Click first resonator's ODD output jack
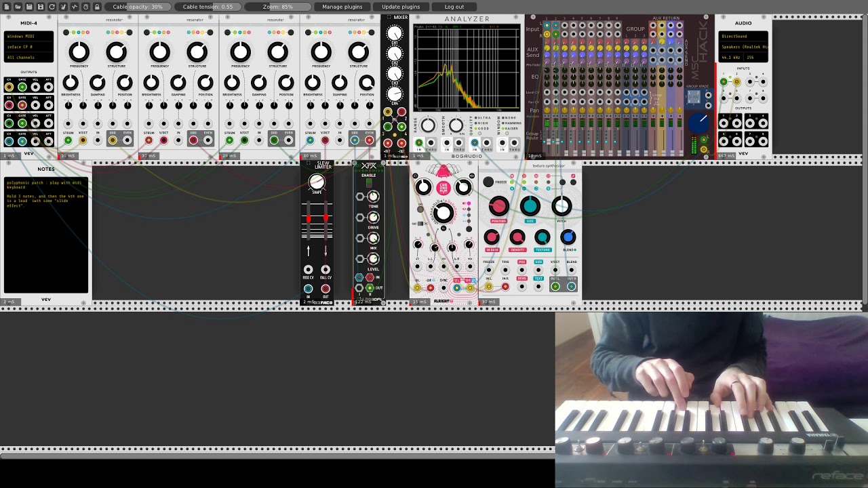 113,140
